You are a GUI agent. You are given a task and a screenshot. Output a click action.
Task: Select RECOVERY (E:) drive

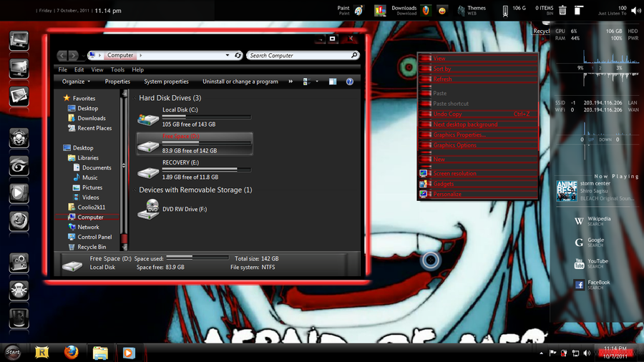194,170
